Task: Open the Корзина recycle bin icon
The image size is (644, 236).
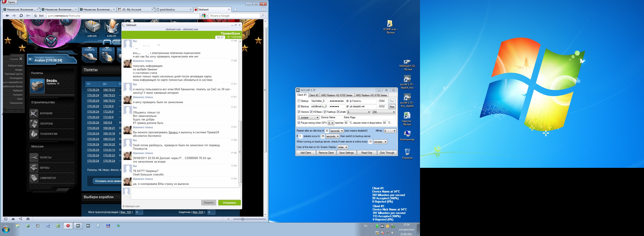Action: coord(407,152)
